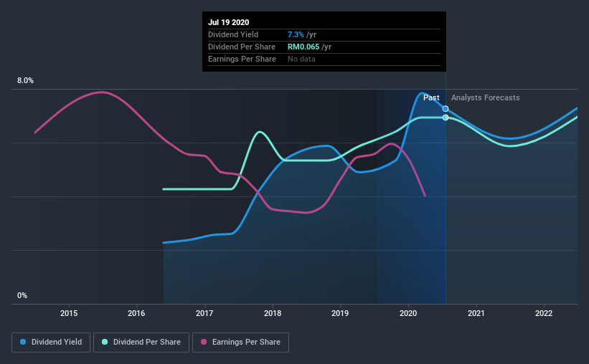Click the 2019 x-axis label
The width and height of the screenshot is (589, 364).
(x=340, y=313)
